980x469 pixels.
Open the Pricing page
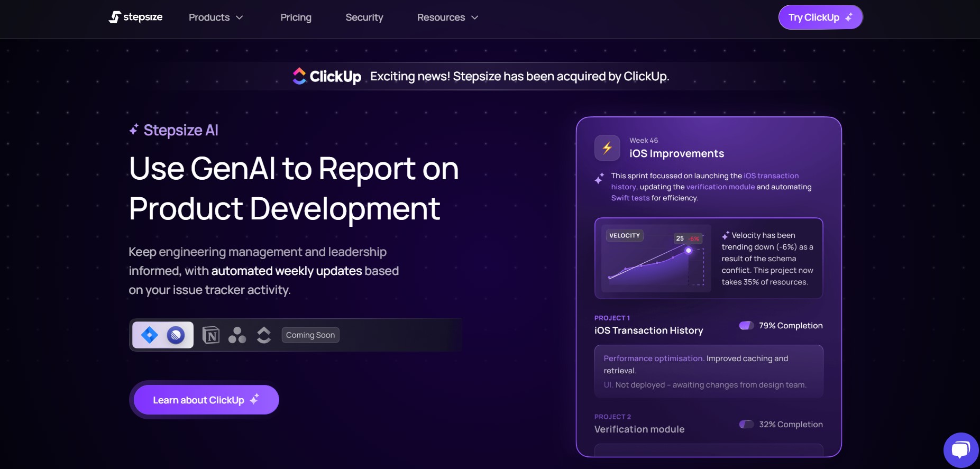[296, 17]
